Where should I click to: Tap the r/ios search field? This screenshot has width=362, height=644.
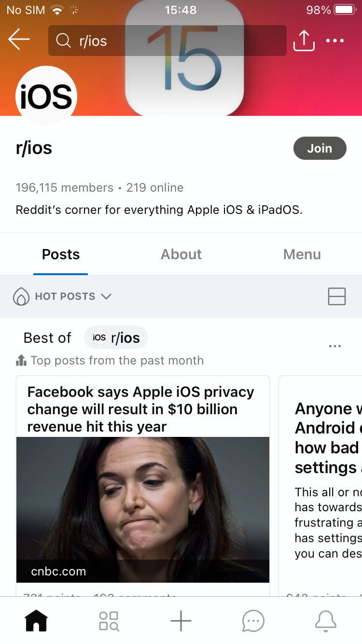(167, 41)
